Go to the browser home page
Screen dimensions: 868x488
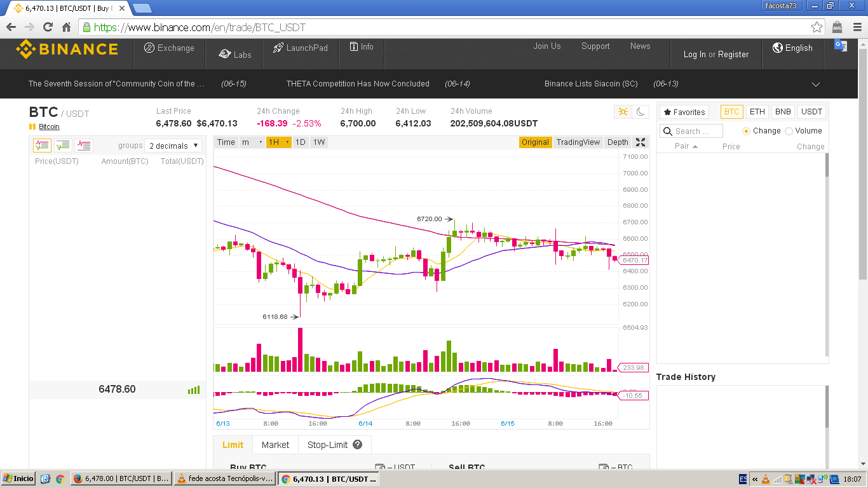click(66, 27)
